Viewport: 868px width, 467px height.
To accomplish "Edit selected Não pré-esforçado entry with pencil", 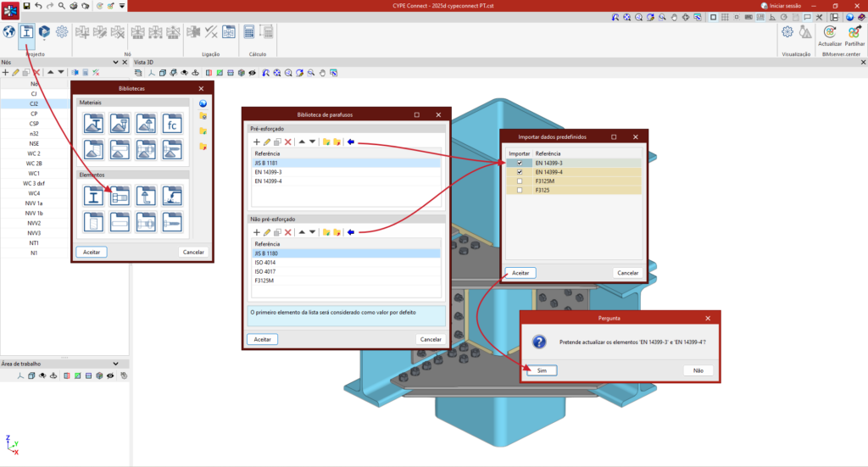I will [267, 232].
